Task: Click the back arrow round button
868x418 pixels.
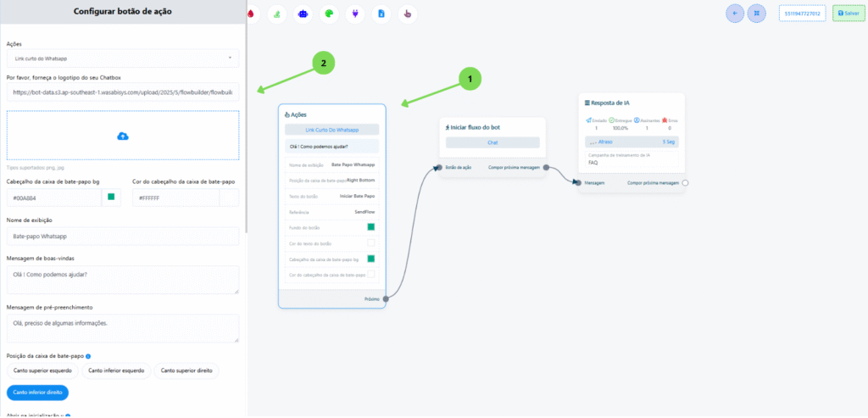Action: click(735, 14)
